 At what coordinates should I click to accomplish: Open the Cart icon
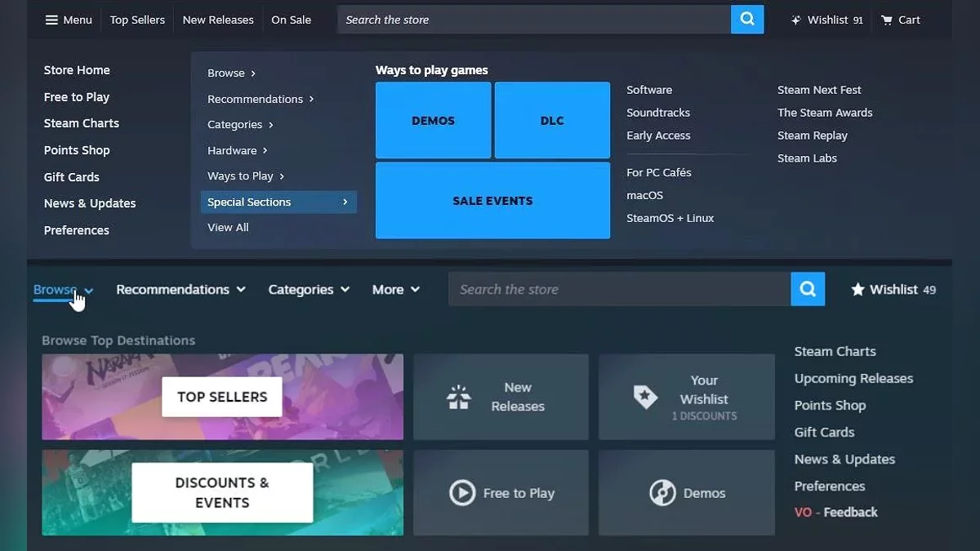tap(887, 20)
